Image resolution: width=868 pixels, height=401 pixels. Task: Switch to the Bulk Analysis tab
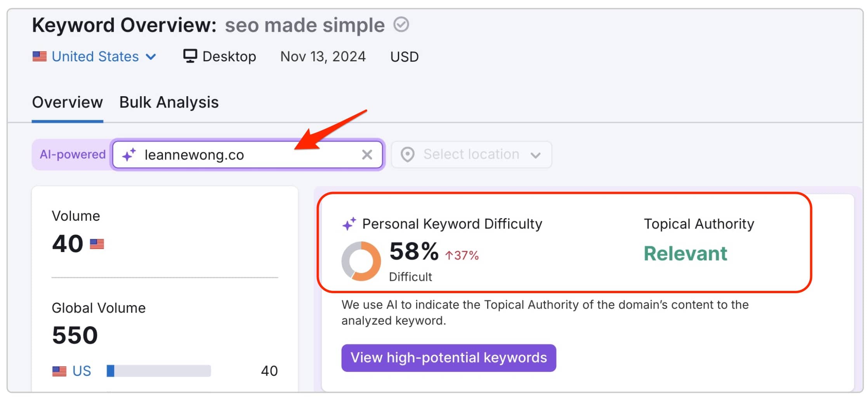[x=168, y=102]
